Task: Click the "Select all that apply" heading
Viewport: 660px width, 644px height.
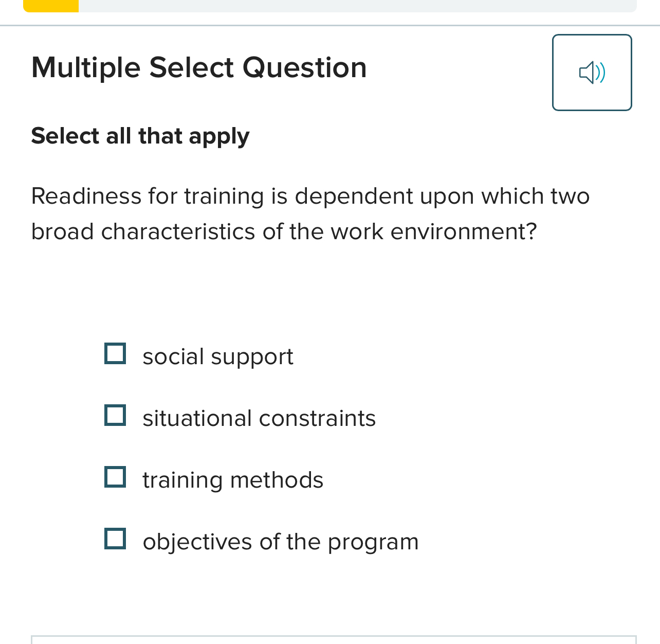Action: click(140, 136)
